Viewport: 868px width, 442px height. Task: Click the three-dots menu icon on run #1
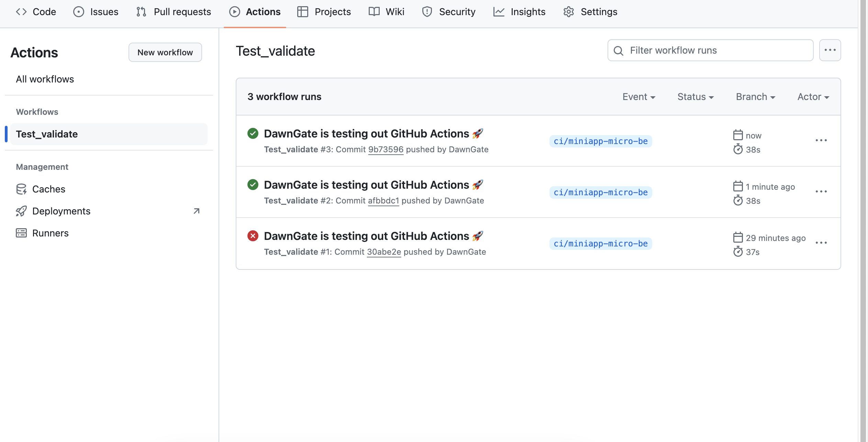click(x=821, y=243)
